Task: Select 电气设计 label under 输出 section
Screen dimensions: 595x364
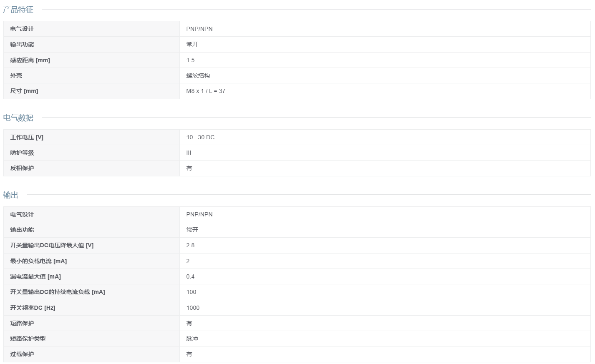Action: [22, 214]
